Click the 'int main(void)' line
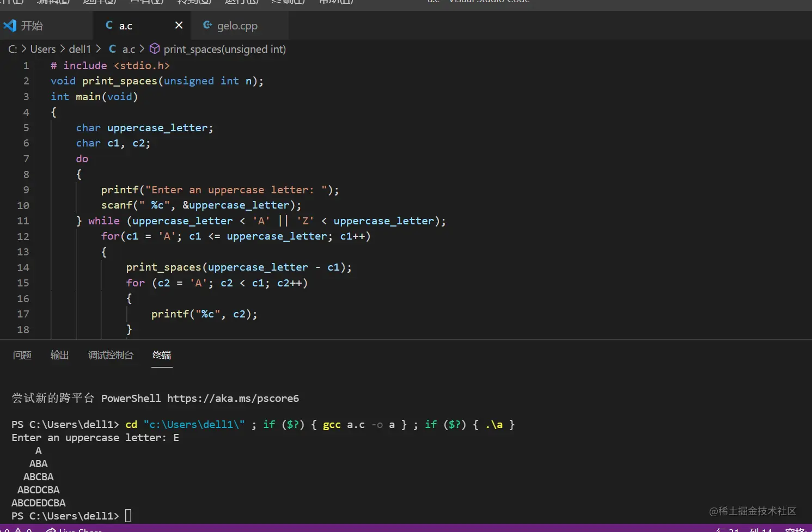The height and width of the screenshot is (532, 812). click(x=94, y=96)
